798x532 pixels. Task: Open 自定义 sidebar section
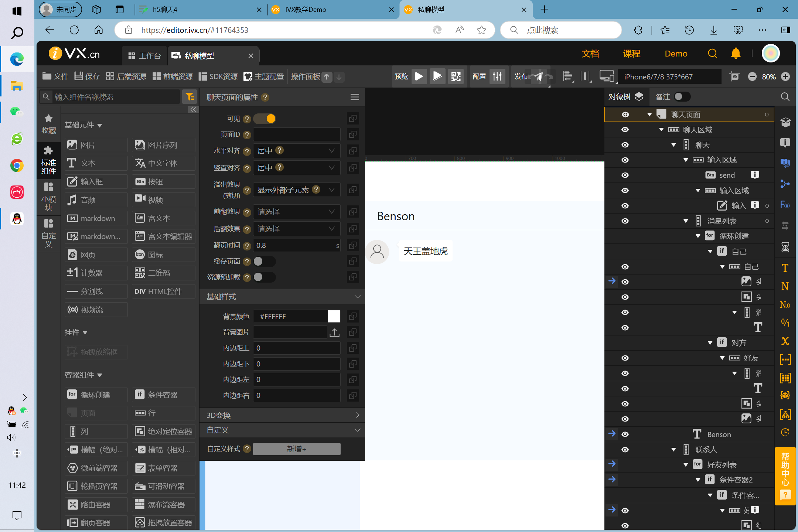49,233
